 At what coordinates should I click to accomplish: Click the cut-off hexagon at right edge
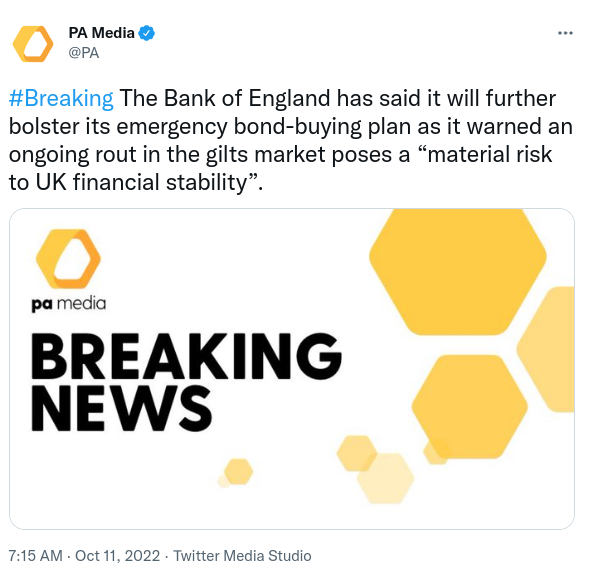pos(546,349)
